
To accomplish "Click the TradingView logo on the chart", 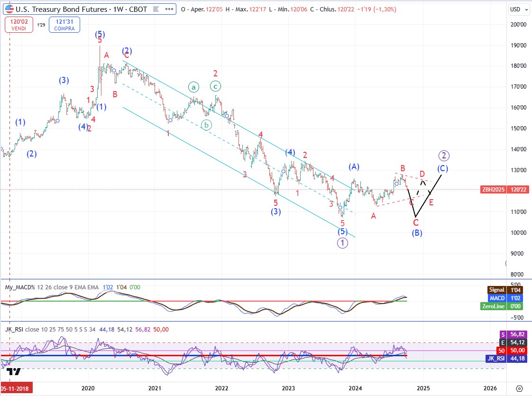I will click(x=14, y=371).
